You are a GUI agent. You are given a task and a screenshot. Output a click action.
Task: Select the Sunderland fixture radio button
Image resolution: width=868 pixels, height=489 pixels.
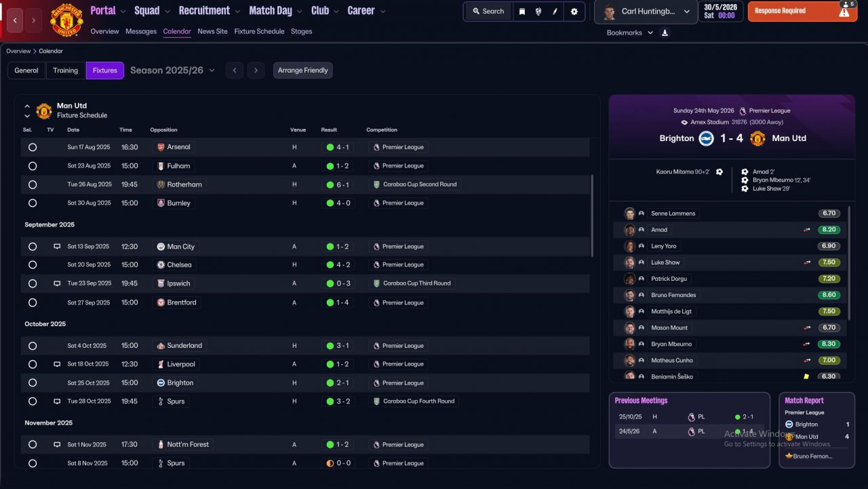tap(33, 346)
